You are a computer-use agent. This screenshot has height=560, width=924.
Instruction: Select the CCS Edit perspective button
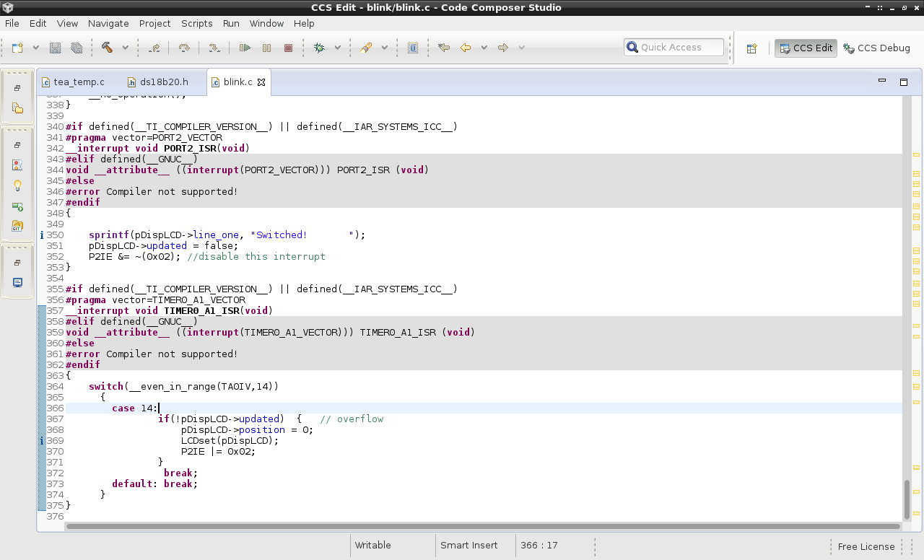pyautogui.click(x=806, y=48)
